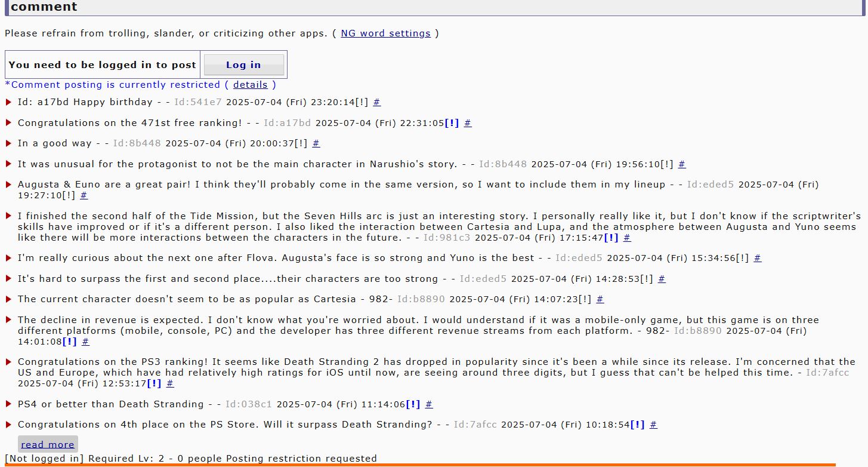
Task: Click 'Congratulations on the 471st free ranking!' text
Action: tap(130, 123)
